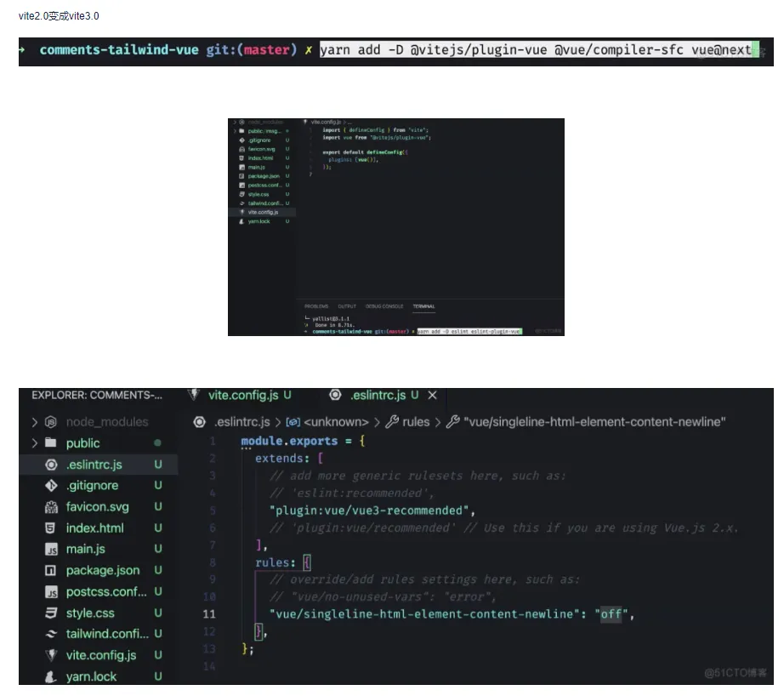Close the .eslintrc.js editor tab

(x=433, y=396)
